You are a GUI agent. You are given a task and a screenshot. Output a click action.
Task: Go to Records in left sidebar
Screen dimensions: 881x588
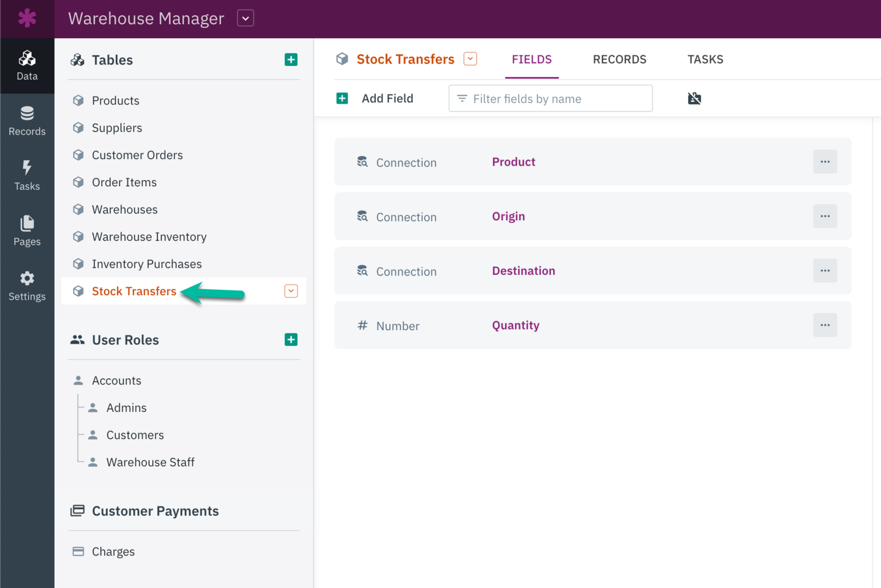pyautogui.click(x=27, y=121)
